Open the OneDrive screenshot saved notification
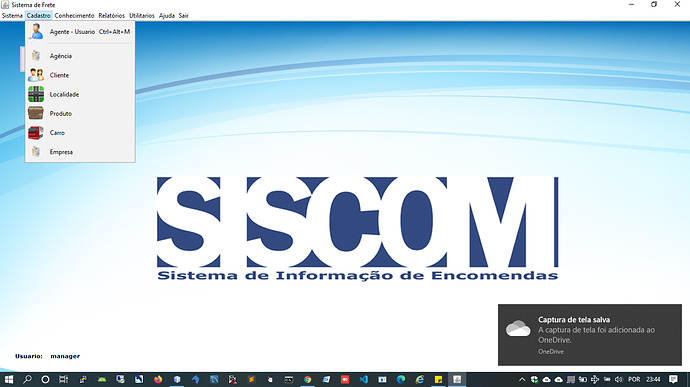This screenshot has height=387, width=690. click(x=590, y=335)
